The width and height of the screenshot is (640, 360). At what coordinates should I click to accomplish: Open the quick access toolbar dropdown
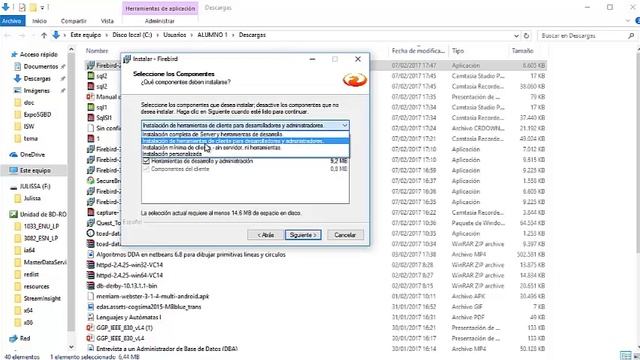click(x=42, y=7)
